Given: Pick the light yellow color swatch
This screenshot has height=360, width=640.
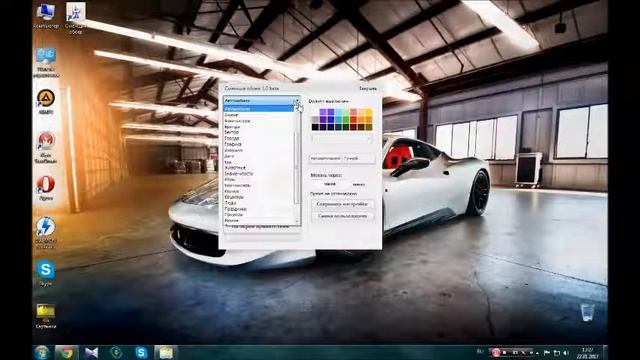Looking at the screenshot, I should (369, 112).
